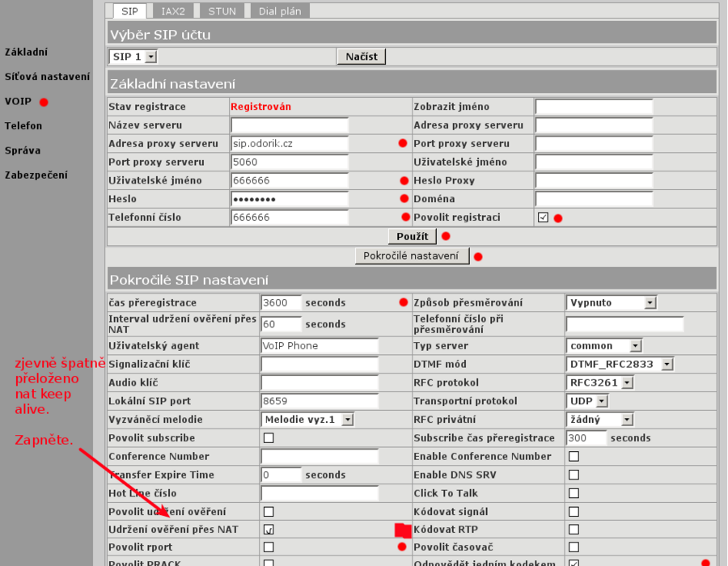
Task: Click the Heslo Proxy input field
Action: [x=594, y=180]
